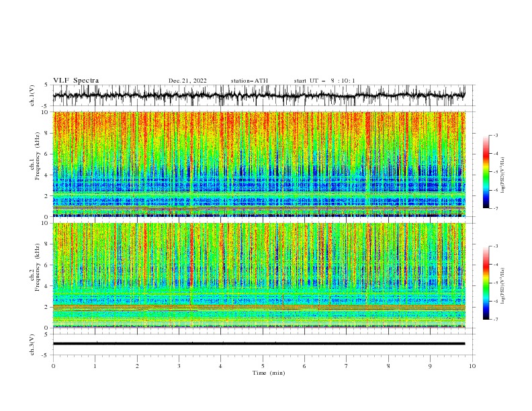Click time axis tick label "1"

(95, 366)
